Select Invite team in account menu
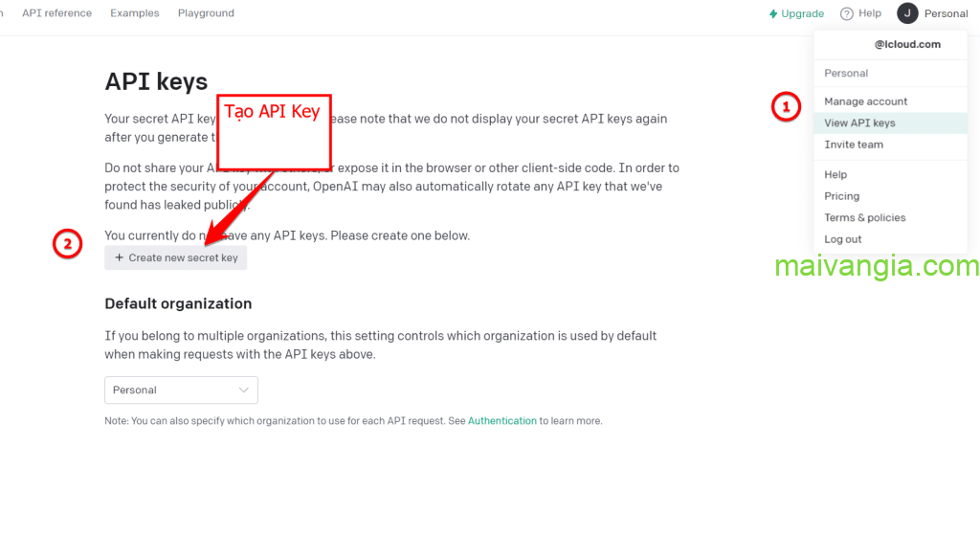 pos(854,145)
